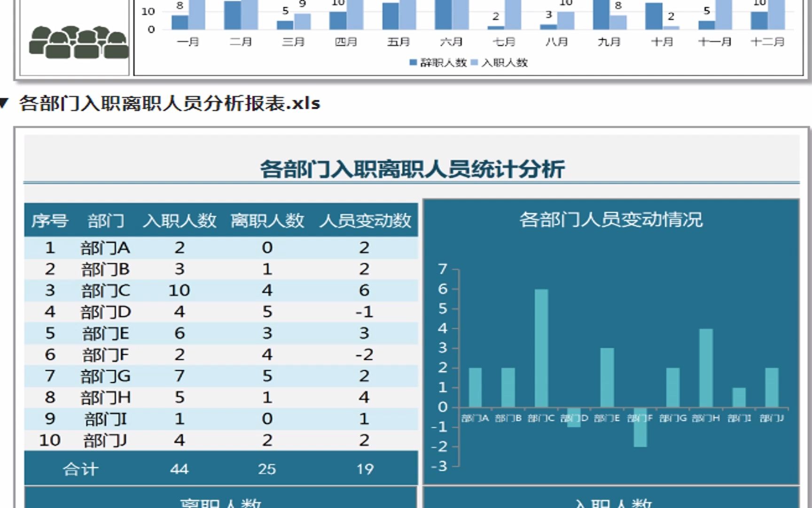This screenshot has width=812, height=508.
Task: Click the 十二月 axis label in top chart
Action: point(768,42)
